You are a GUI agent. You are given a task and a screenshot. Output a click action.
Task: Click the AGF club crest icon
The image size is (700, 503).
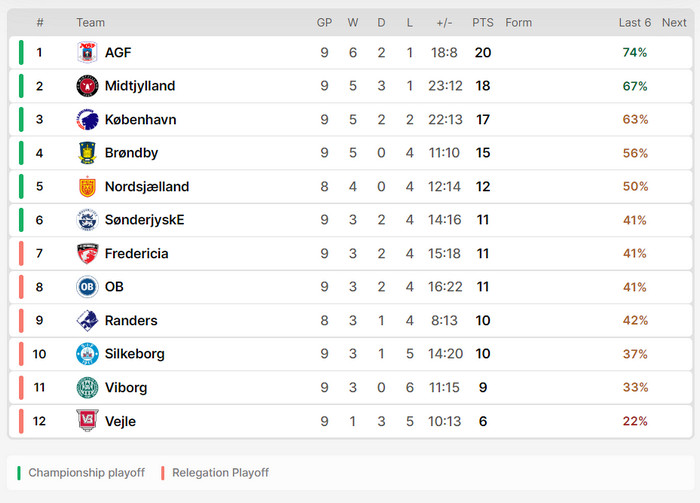[88, 53]
